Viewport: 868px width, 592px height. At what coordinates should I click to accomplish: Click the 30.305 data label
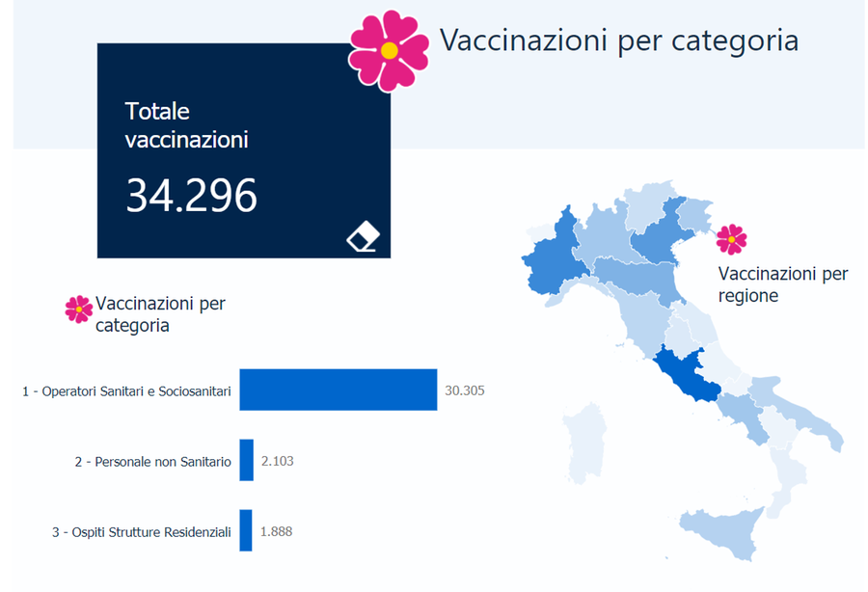464,390
